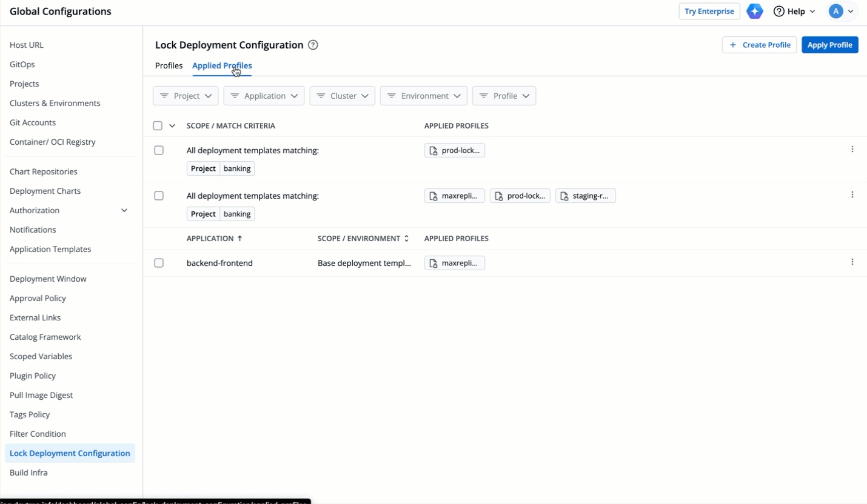867x504 pixels.
Task: Tick the select-all checkbox in table header
Action: [158, 126]
